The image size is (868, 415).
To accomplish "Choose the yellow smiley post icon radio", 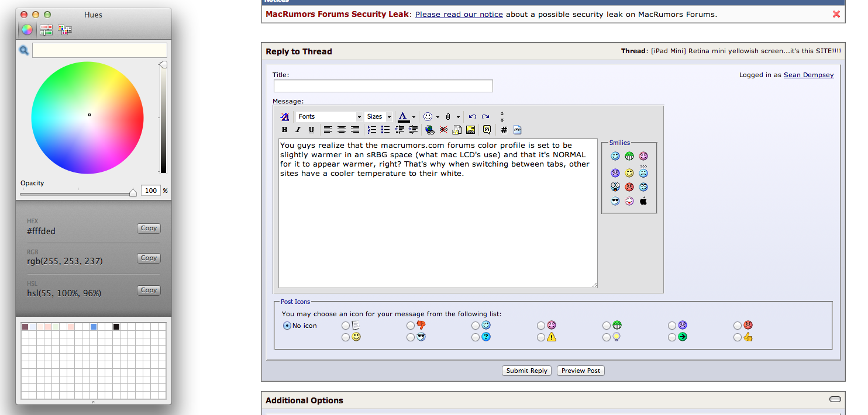I will click(346, 337).
